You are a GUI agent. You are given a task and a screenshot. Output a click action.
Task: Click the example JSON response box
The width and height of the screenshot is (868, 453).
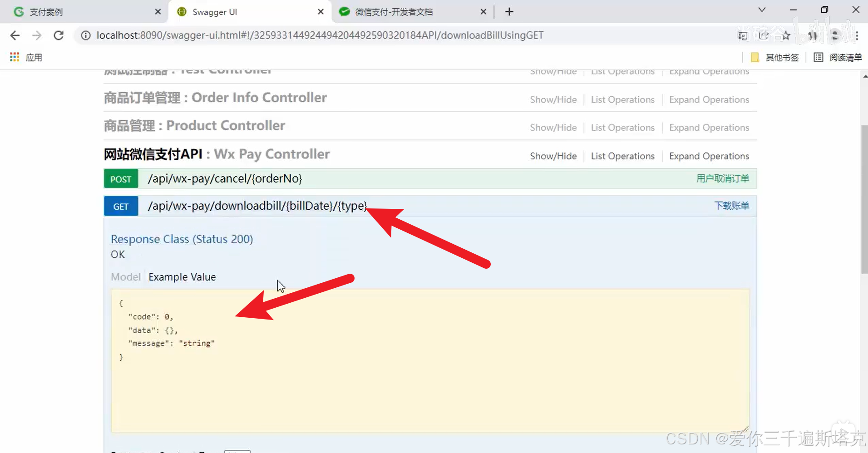click(430, 361)
